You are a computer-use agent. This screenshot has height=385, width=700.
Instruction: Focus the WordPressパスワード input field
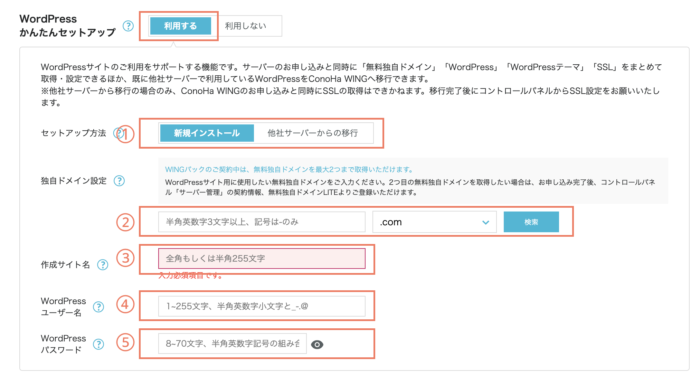[232, 343]
